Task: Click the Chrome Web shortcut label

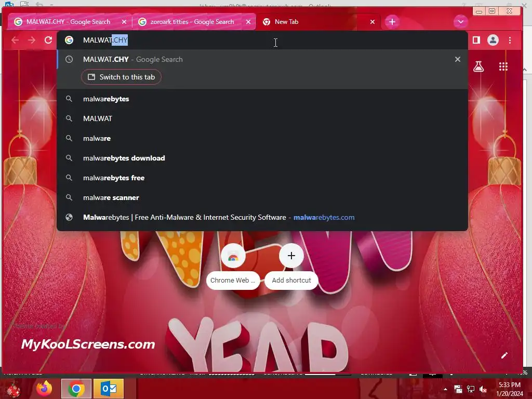Action: click(233, 281)
